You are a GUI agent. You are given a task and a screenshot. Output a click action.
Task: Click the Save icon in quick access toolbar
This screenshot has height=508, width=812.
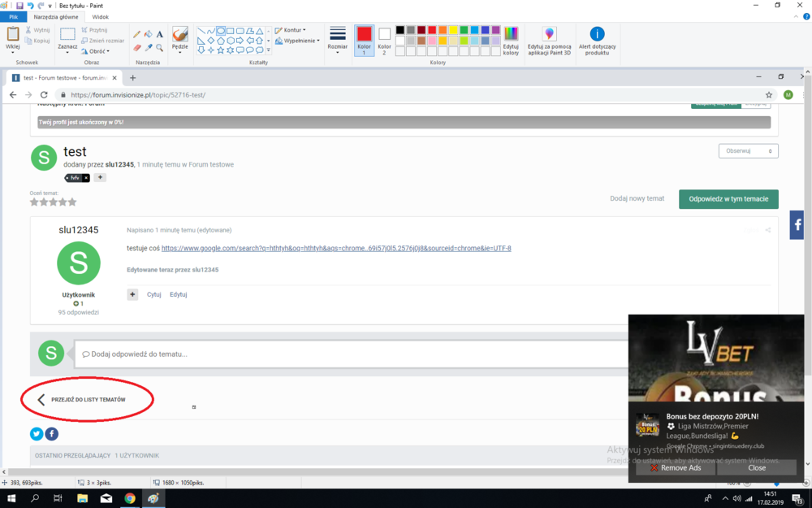click(x=19, y=5)
